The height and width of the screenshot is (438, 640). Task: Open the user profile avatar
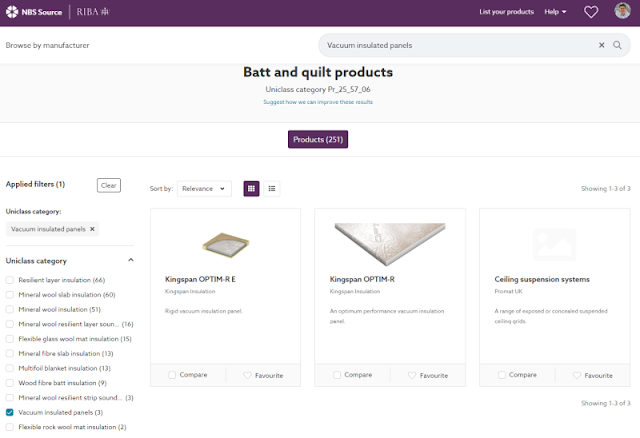[622, 11]
